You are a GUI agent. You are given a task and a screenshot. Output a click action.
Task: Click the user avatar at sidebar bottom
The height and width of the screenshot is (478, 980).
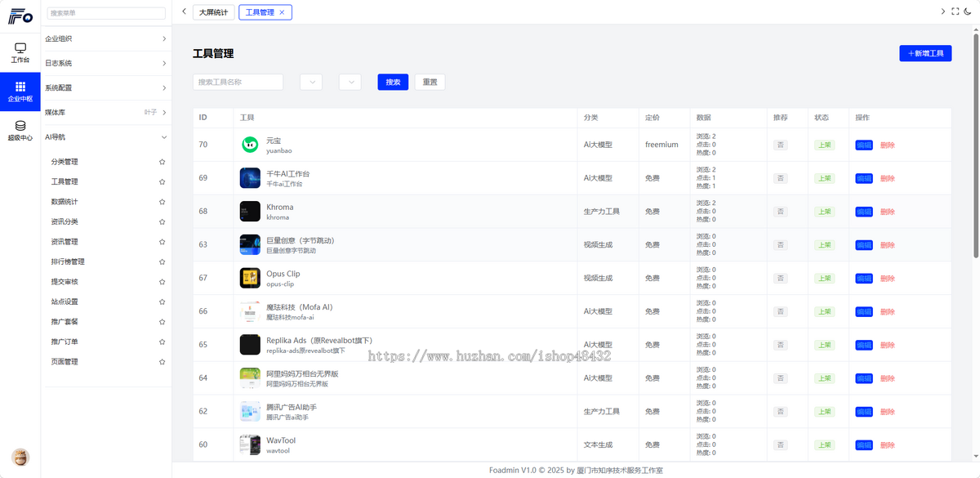(x=20, y=457)
